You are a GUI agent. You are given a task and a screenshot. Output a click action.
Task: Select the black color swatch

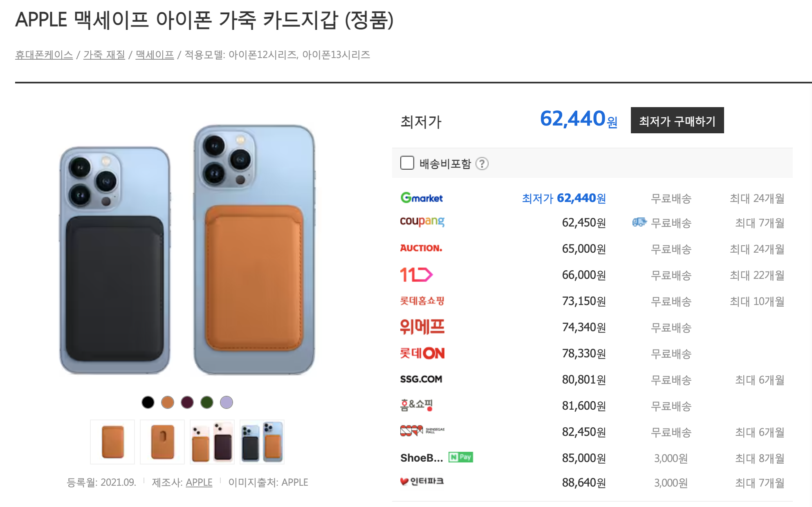coord(147,402)
